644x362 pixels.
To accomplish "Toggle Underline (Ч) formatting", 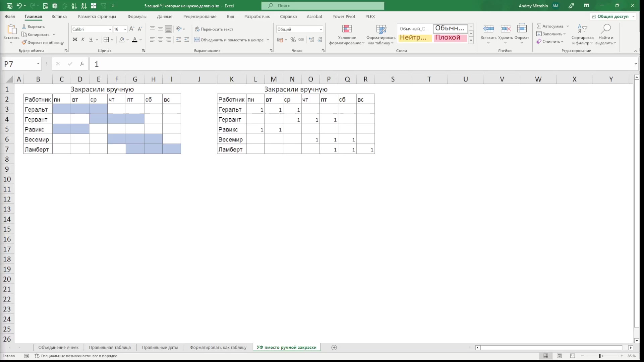I will [91, 40].
